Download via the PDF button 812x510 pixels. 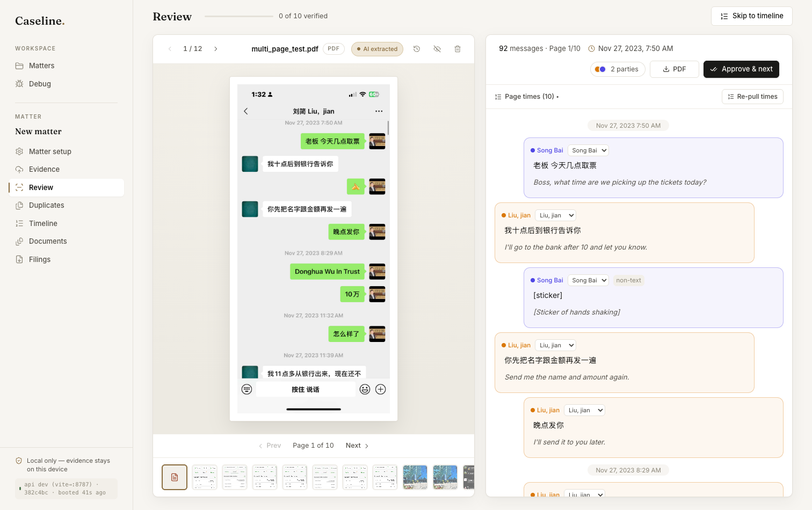point(675,69)
